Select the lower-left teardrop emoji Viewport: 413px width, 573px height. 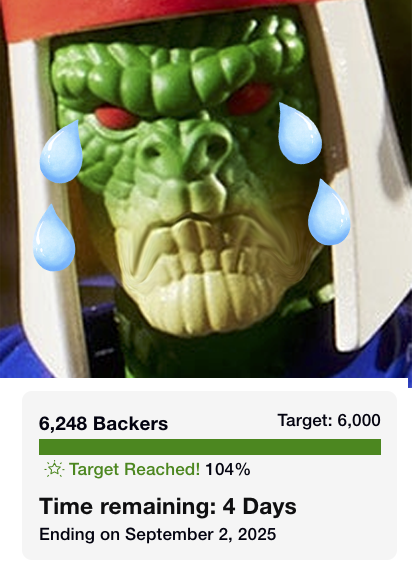(54, 238)
